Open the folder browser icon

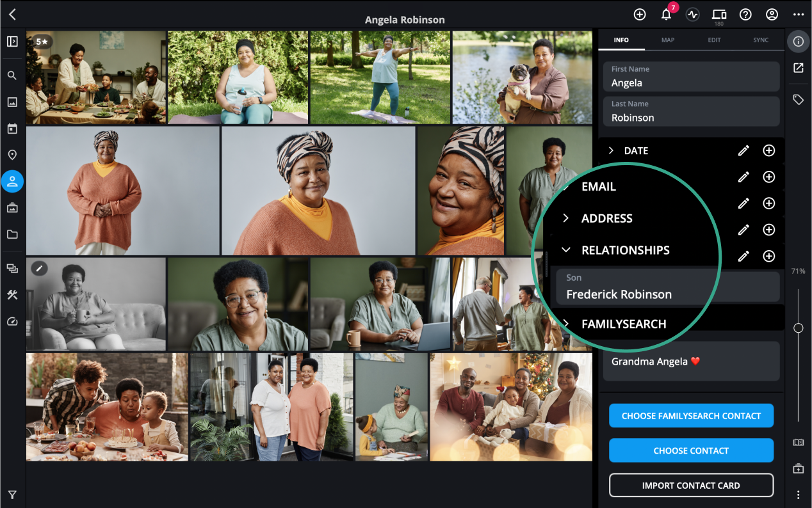click(12, 234)
